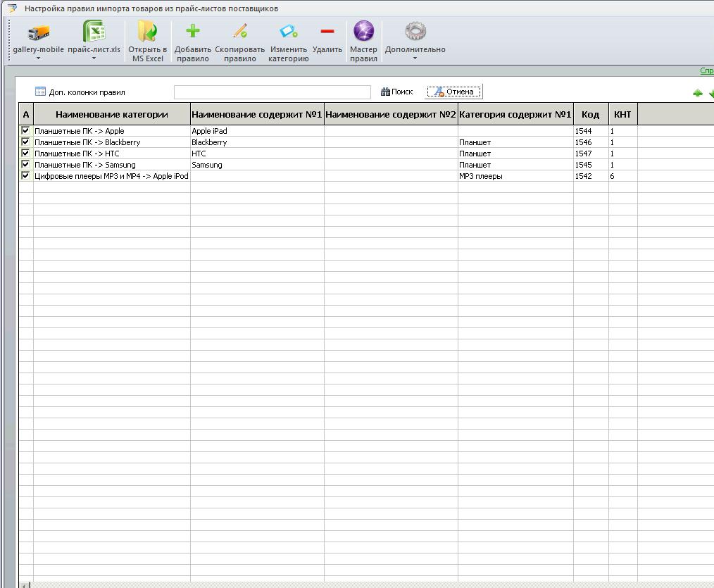Select the HTC name-contains cell
The height and width of the screenshot is (588, 714).
(x=257, y=154)
